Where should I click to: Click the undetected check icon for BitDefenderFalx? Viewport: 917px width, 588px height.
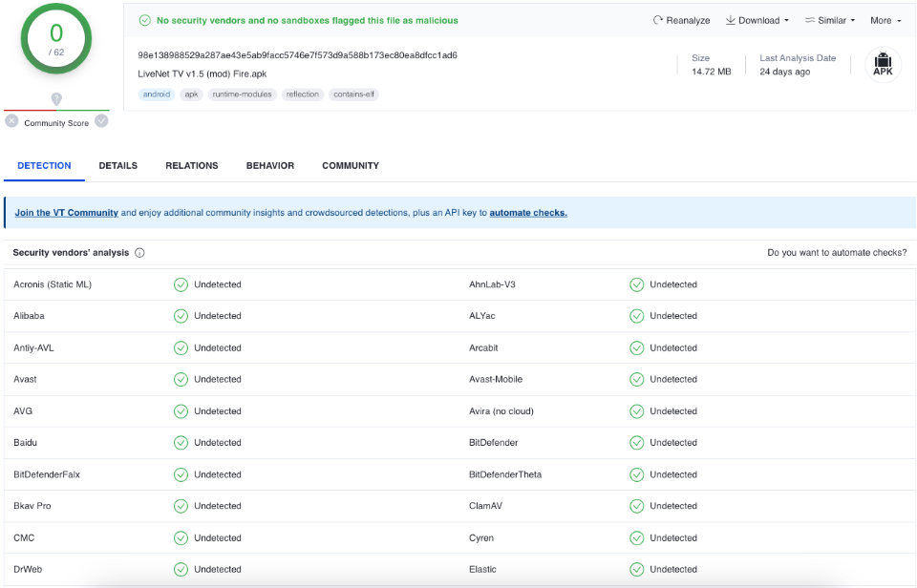pos(181,474)
